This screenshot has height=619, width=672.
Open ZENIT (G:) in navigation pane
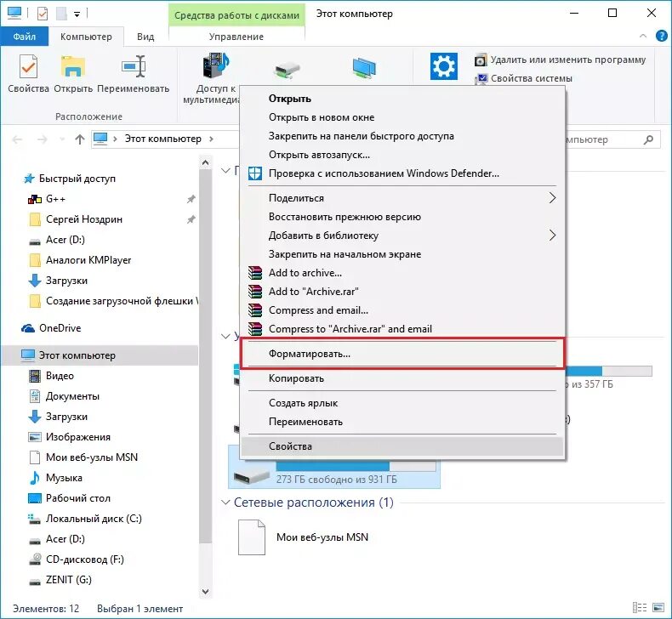click(69, 580)
